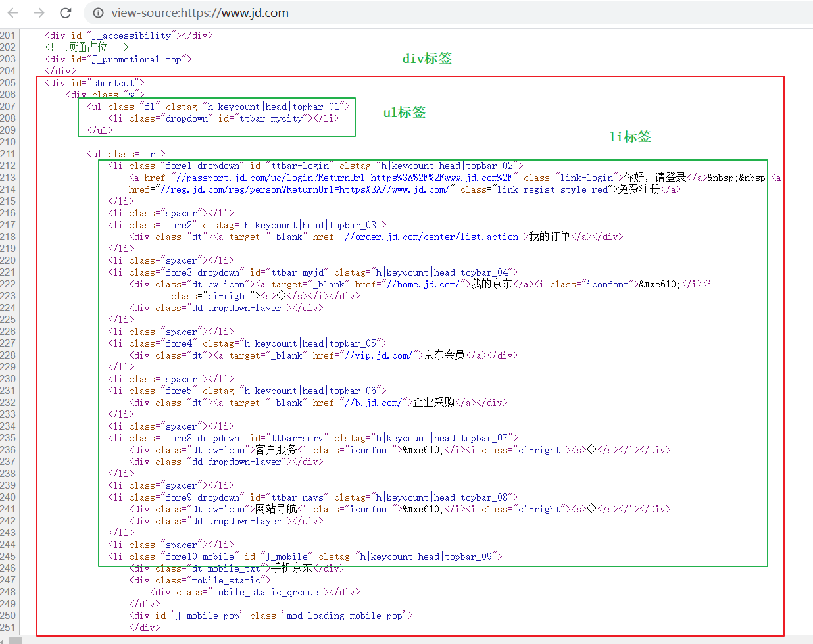Click line number 245
Image resolution: width=813 pixels, height=644 pixels.
(x=8, y=557)
